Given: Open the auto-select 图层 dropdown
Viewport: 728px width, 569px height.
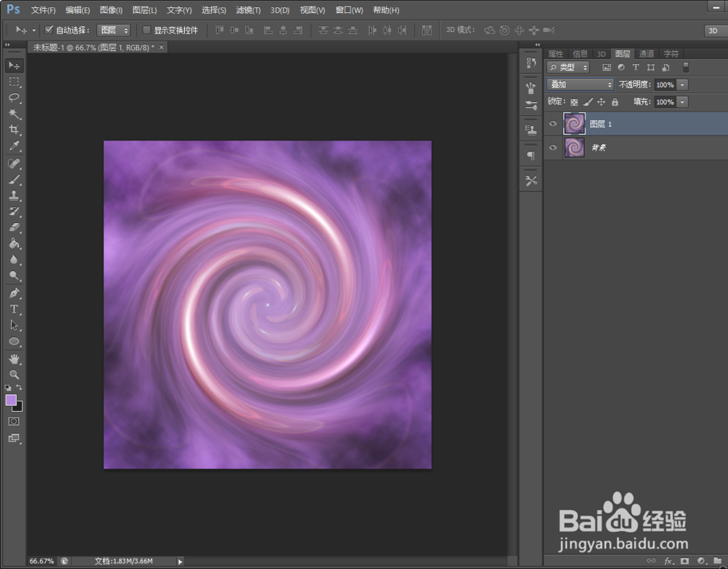Looking at the screenshot, I should [x=114, y=30].
